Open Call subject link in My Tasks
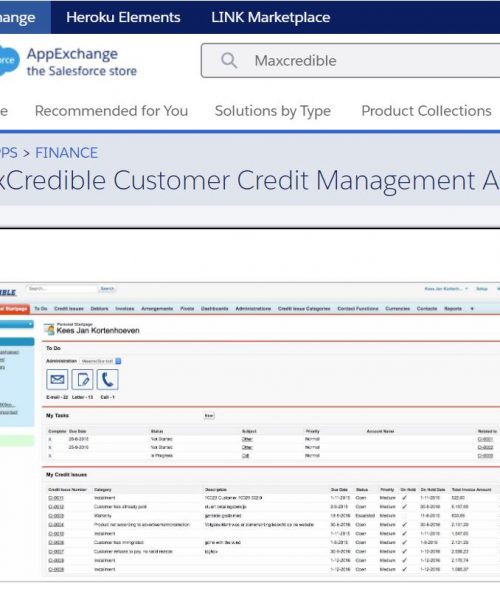Image resolution: width=500 pixels, height=600 pixels. tap(245, 456)
